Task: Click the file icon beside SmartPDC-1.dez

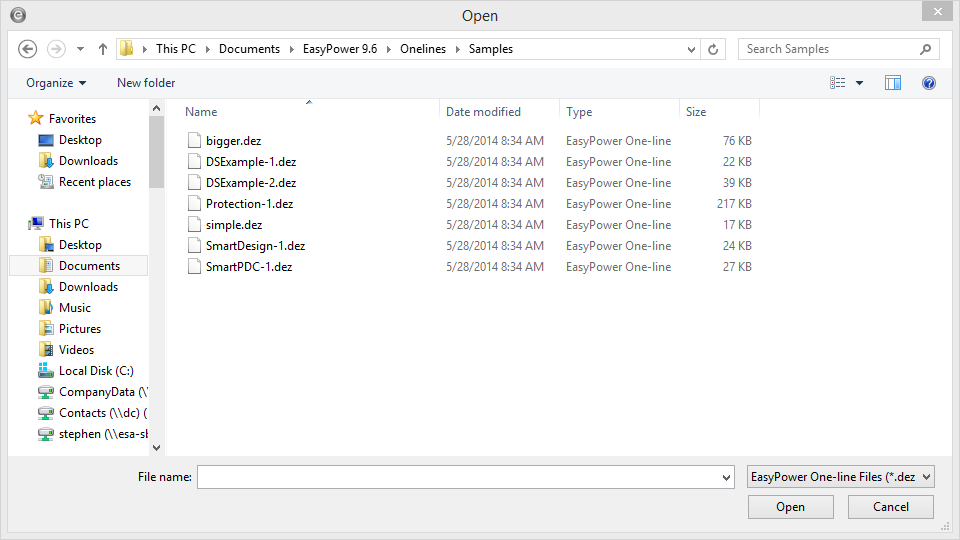Action: point(194,266)
